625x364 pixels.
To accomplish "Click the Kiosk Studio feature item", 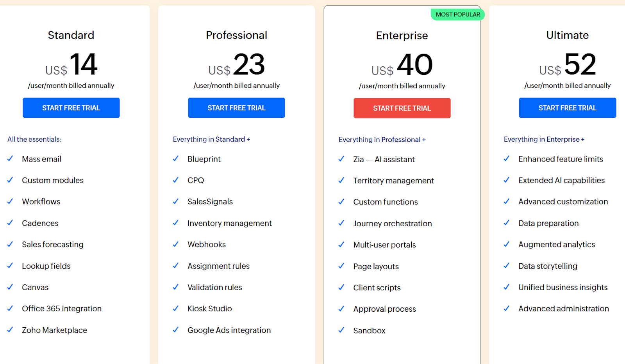I will click(209, 309).
